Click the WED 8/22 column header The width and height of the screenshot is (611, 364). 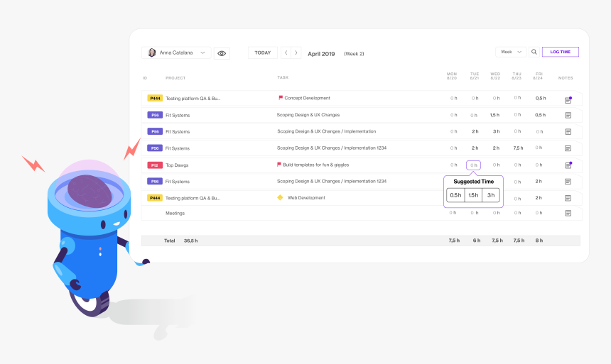tap(495, 76)
